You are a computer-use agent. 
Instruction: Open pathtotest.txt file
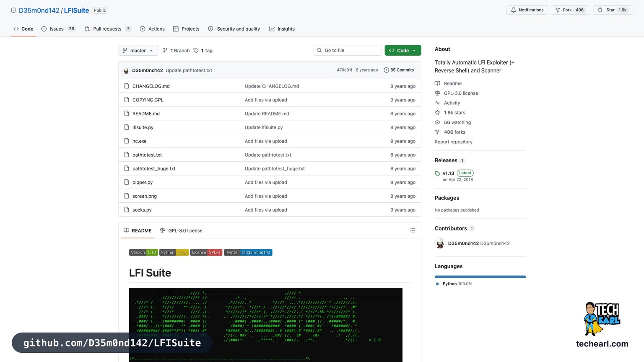click(x=147, y=155)
